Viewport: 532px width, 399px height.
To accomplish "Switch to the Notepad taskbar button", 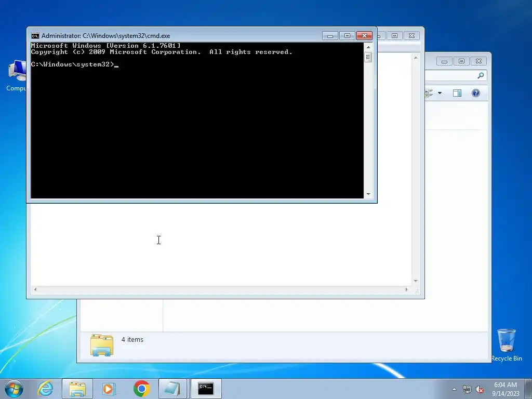I will 172,389.
